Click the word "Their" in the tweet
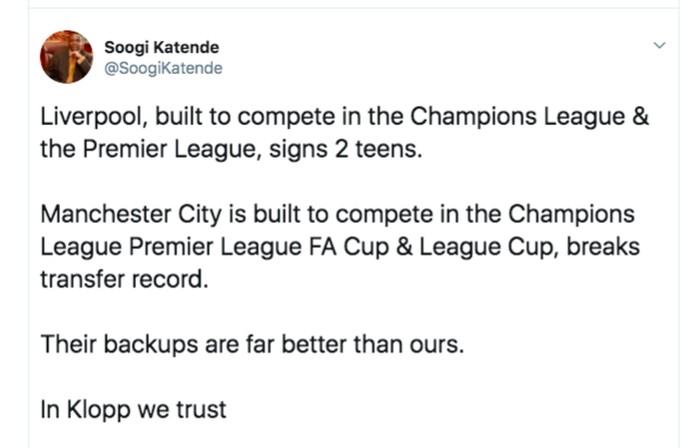Image resolution: width=700 pixels, height=448 pixels. click(66, 344)
